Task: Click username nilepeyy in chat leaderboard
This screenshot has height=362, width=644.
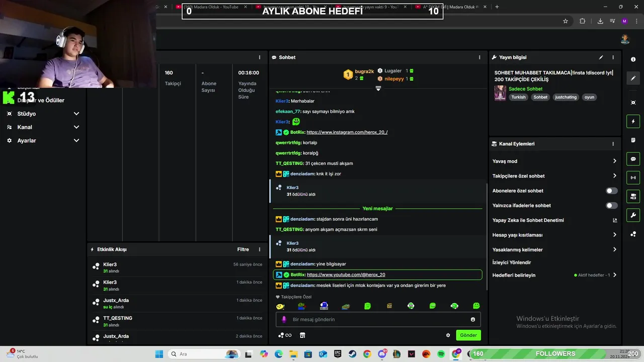Action: (394, 79)
